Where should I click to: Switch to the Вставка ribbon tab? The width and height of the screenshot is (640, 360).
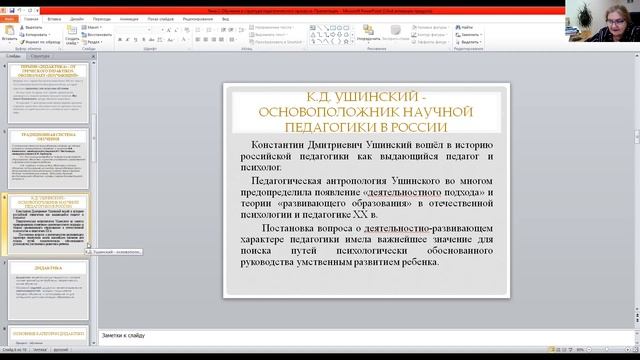pyautogui.click(x=54, y=19)
